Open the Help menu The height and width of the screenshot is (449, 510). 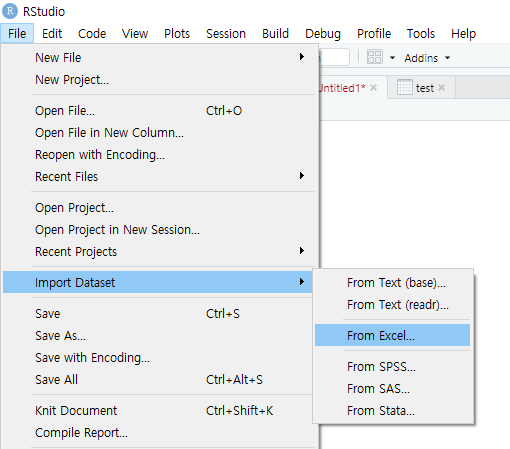(x=463, y=33)
